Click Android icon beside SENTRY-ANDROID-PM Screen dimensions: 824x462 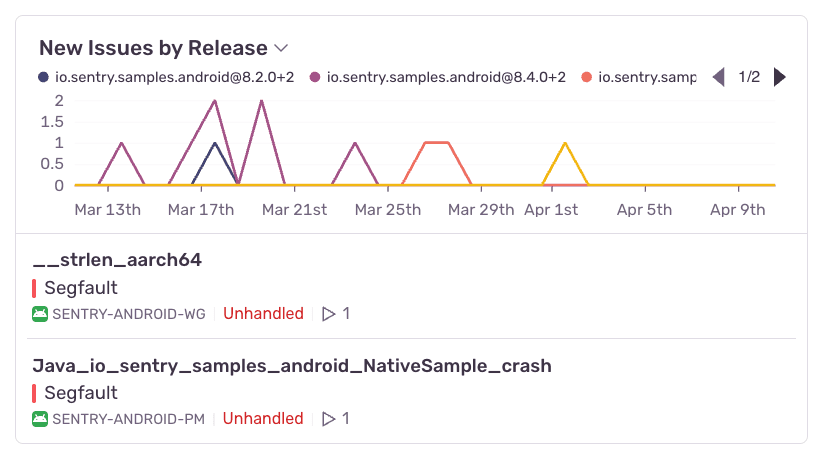40,419
